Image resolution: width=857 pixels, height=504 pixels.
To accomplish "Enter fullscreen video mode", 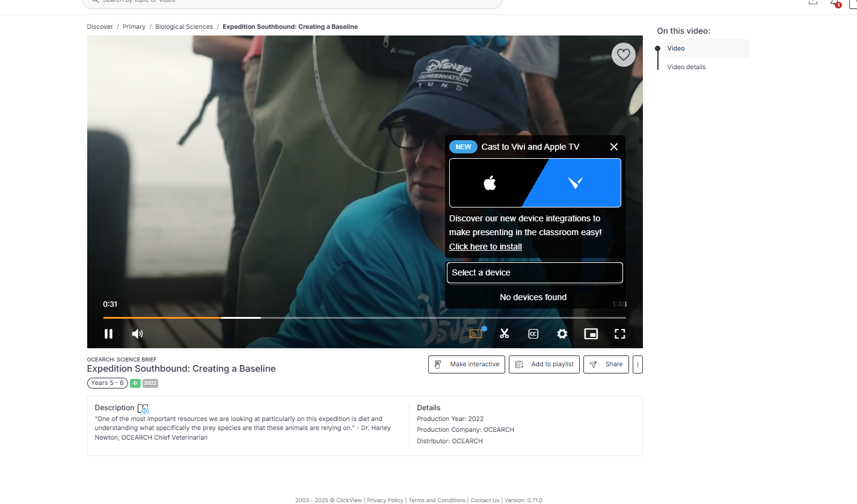I will [x=620, y=334].
